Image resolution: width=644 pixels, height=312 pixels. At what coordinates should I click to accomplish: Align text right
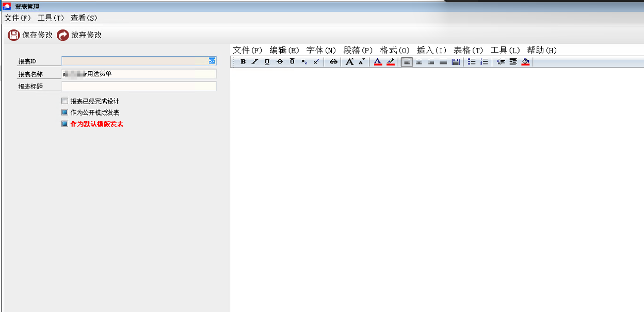click(431, 62)
